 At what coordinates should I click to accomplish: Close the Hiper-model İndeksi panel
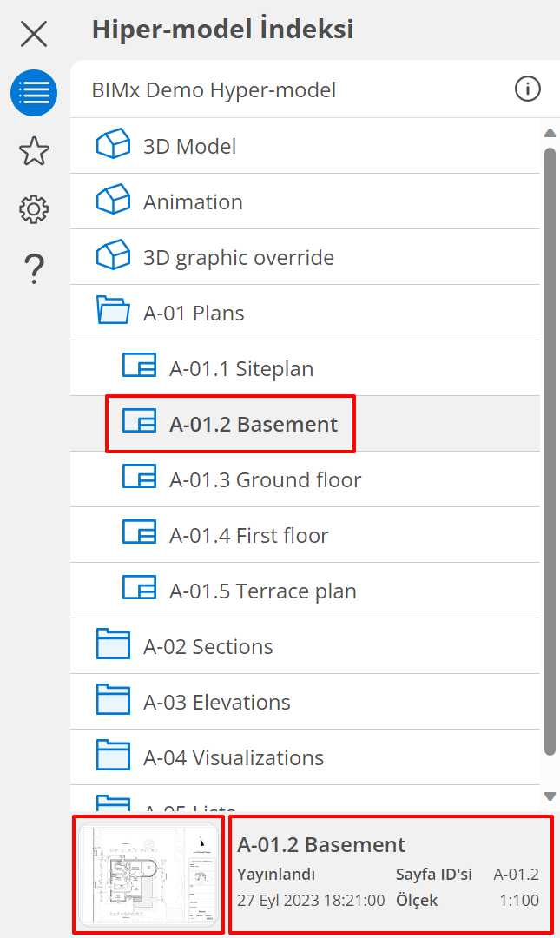(34, 34)
